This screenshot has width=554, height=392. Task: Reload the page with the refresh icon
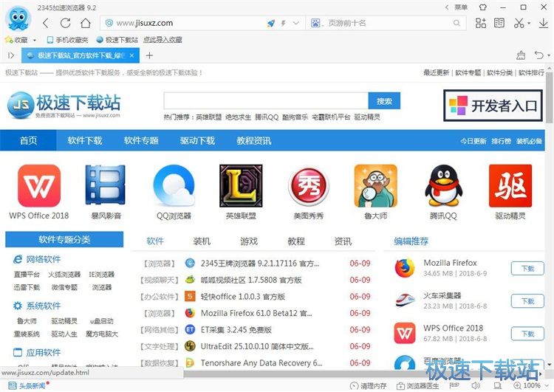65,24
